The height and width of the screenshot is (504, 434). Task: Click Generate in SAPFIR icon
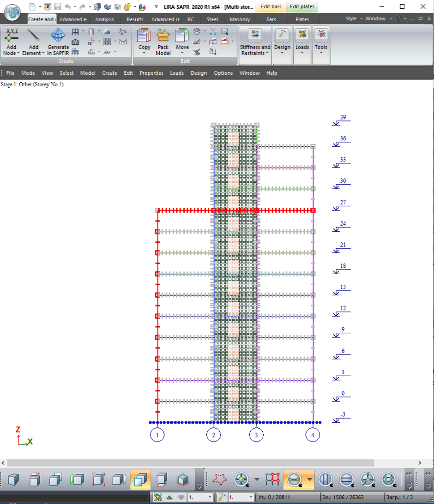58,41
